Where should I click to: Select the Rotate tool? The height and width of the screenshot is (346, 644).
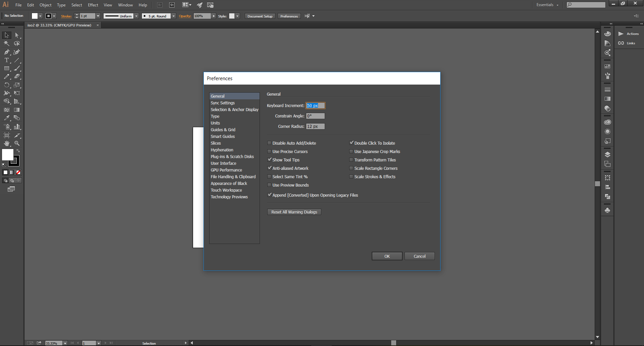(x=7, y=85)
